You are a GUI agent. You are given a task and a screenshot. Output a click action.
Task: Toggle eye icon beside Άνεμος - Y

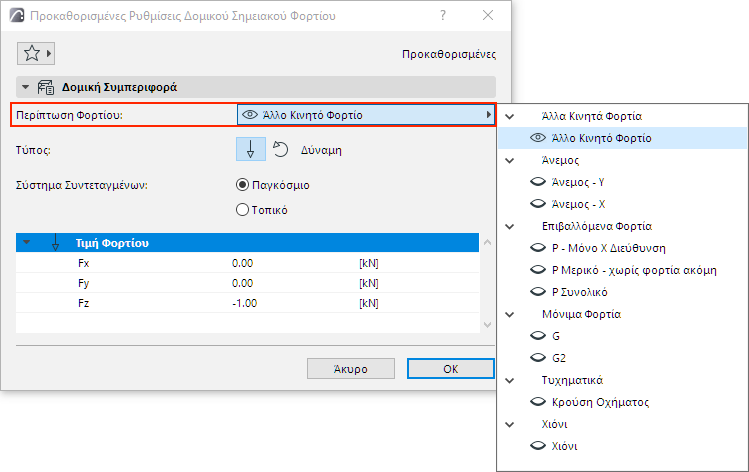point(537,182)
